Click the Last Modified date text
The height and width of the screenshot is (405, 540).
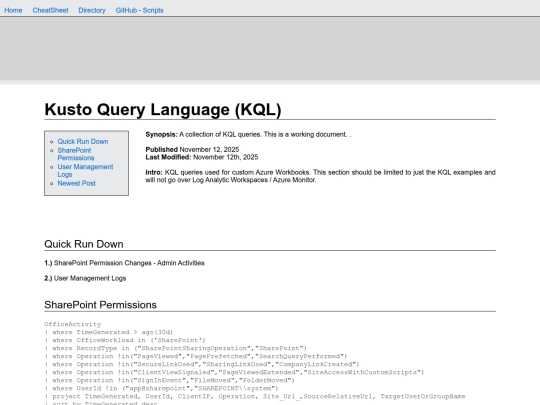(201, 157)
